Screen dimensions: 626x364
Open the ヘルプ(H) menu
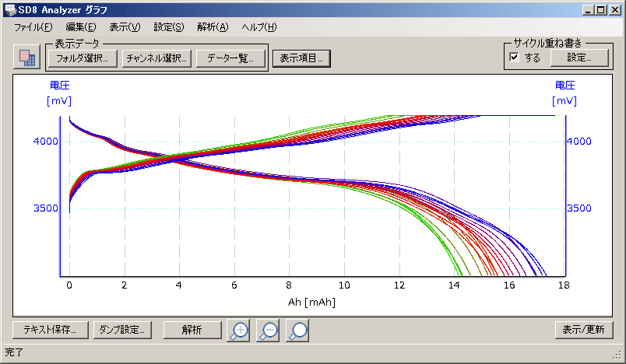click(x=258, y=27)
